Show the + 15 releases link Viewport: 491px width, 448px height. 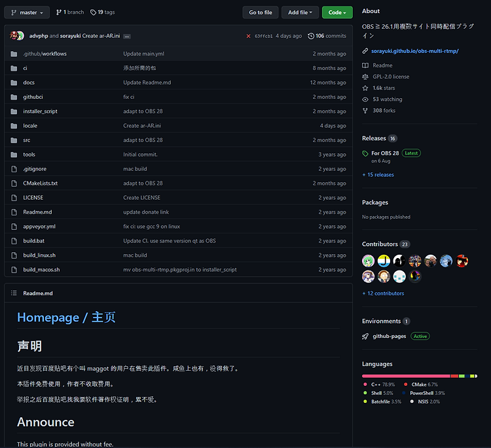click(x=378, y=175)
